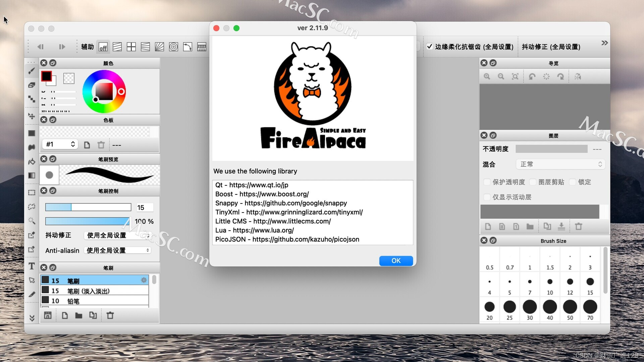
Task: Rotate canvas left in navigator
Action: click(x=532, y=76)
